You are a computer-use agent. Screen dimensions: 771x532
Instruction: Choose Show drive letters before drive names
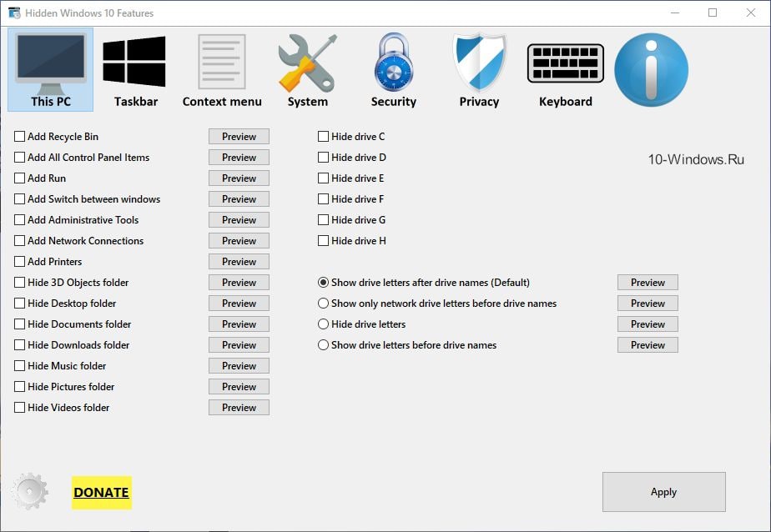324,345
